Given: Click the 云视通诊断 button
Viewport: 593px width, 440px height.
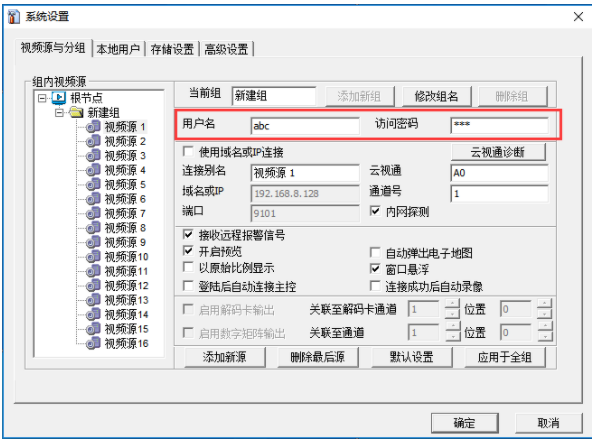Looking at the screenshot, I should point(498,152).
